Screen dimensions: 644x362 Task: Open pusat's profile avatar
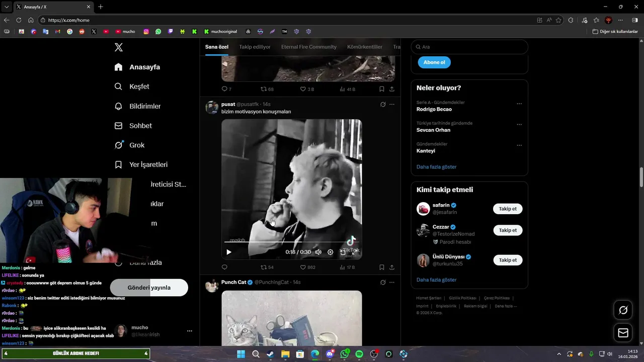212,107
